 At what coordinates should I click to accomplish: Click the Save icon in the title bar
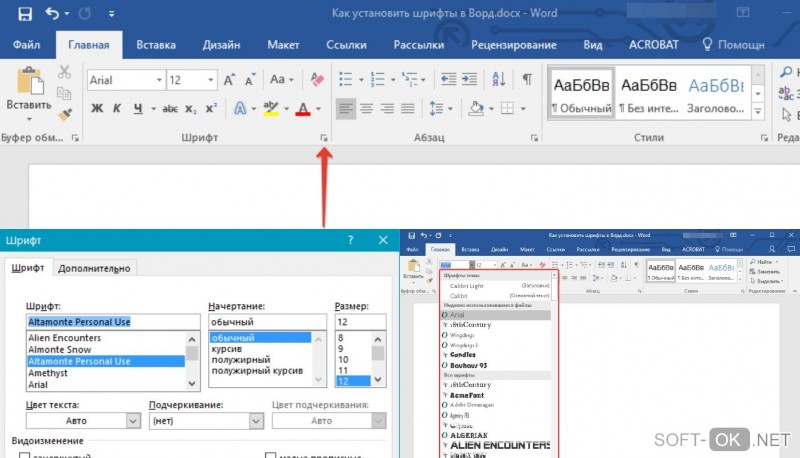pos(24,14)
